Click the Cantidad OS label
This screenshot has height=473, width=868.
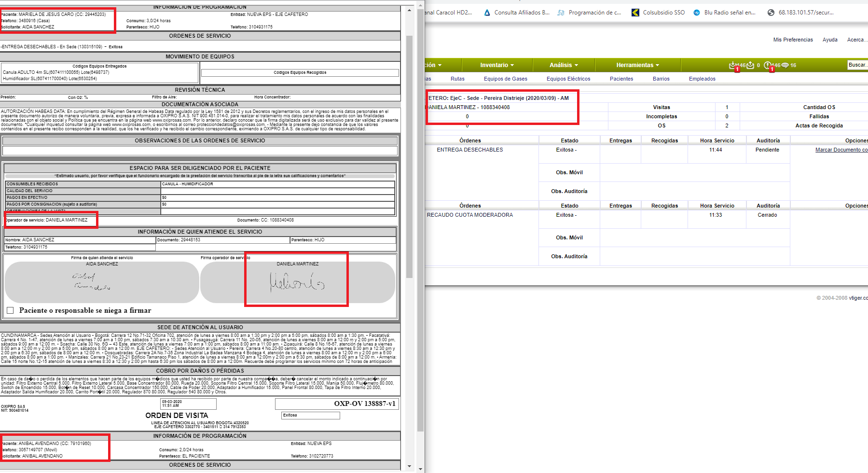(819, 107)
